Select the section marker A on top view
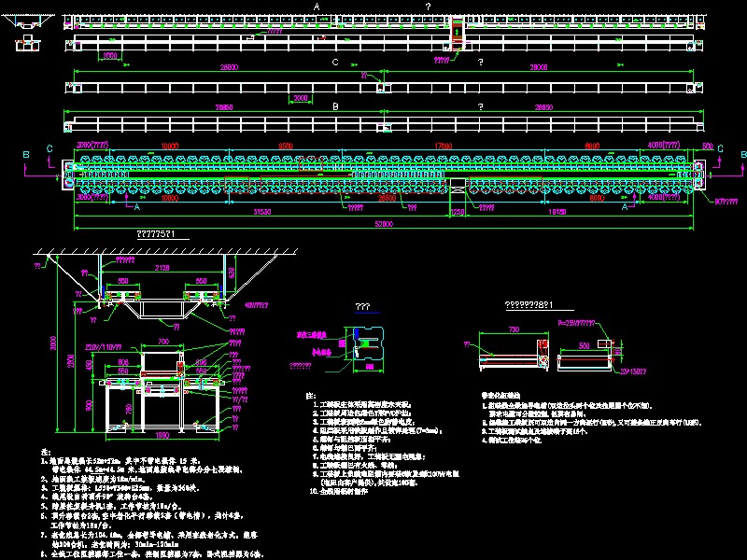This screenshot has width=747, height=560. [316, 6]
